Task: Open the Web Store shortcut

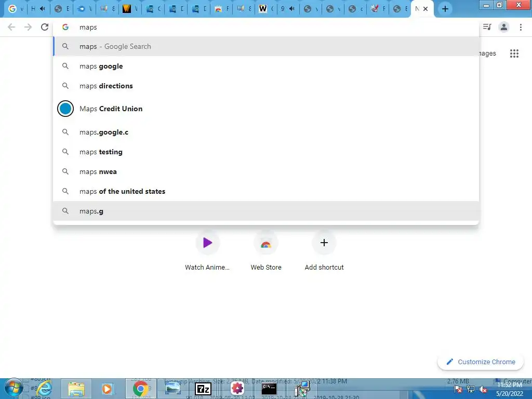Action: tap(266, 250)
